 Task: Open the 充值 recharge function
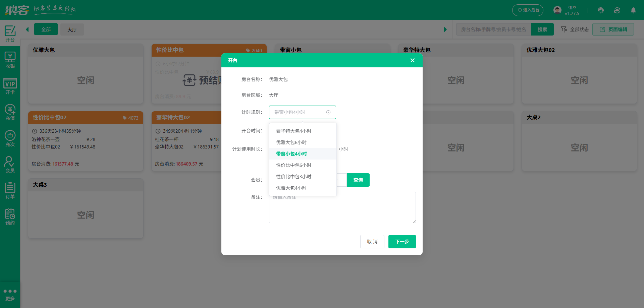(10, 112)
